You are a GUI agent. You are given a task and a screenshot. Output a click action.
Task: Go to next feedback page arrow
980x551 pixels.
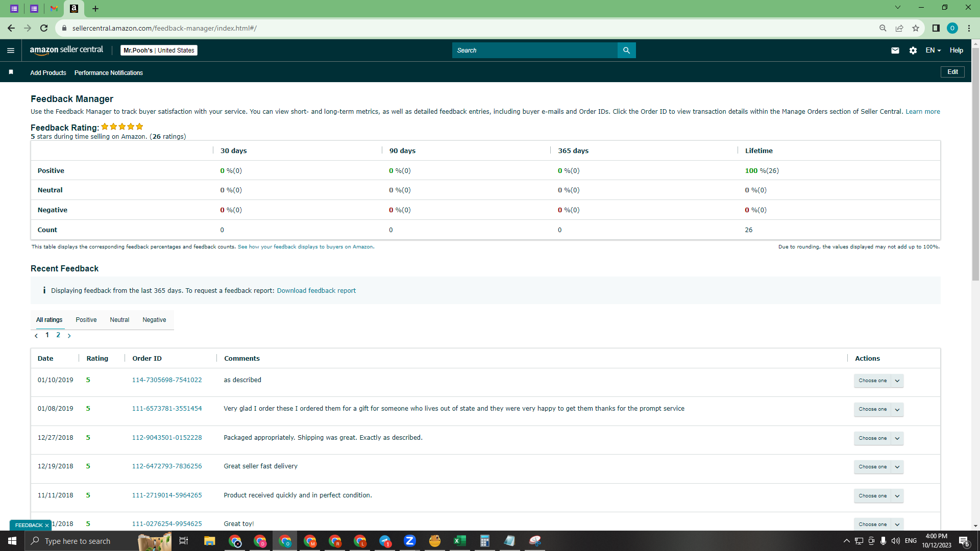[69, 336]
